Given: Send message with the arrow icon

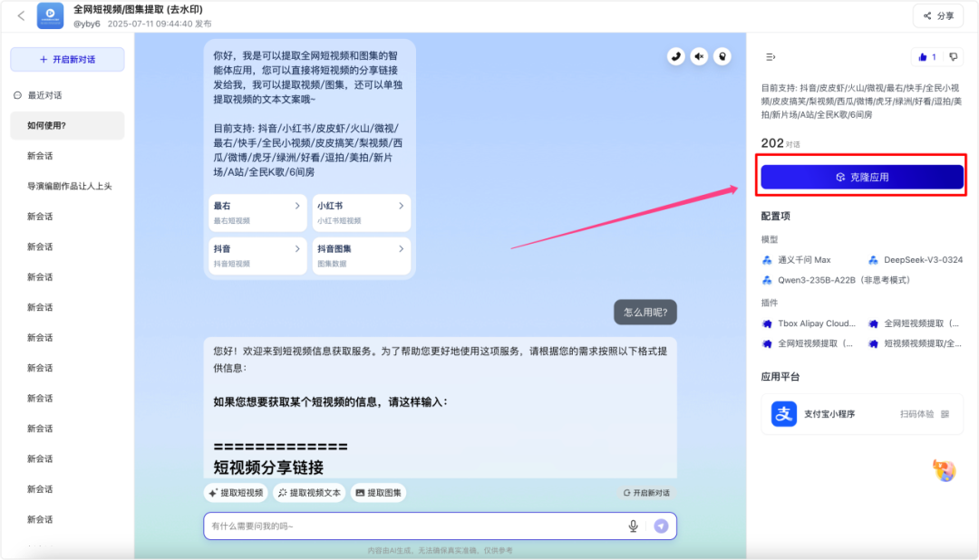Looking at the screenshot, I should point(661,526).
